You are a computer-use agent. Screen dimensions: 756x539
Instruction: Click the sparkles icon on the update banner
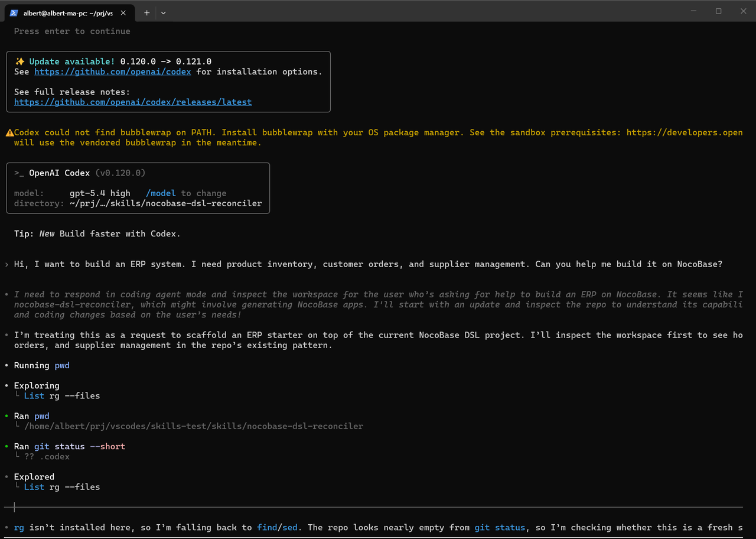tap(18, 61)
